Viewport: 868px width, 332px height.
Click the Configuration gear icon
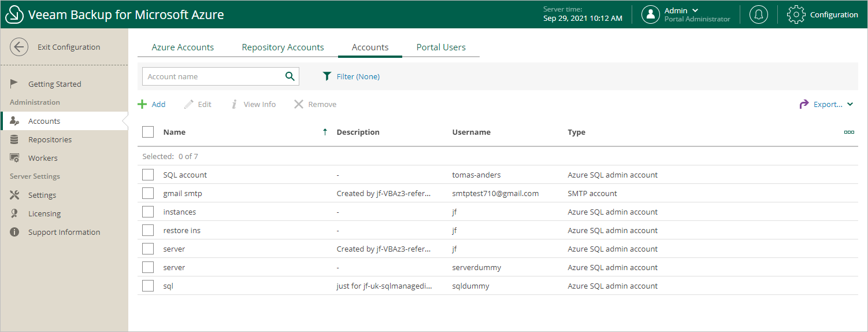tap(796, 14)
